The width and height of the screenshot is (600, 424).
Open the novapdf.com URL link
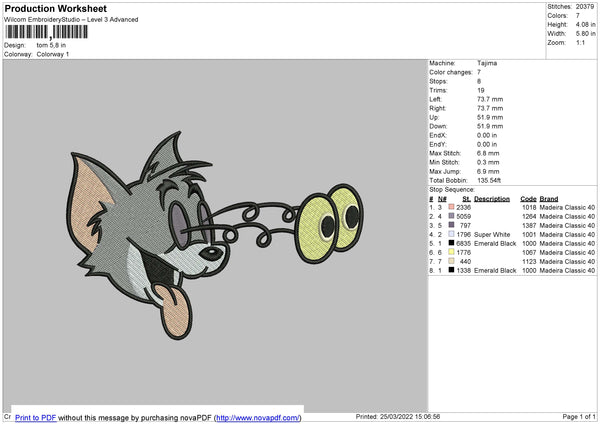tap(258, 417)
